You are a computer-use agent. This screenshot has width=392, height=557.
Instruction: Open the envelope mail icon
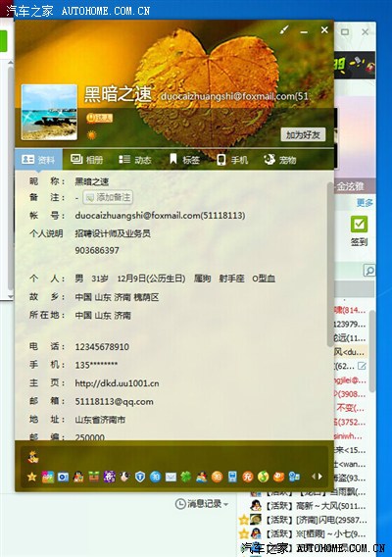click(171, 477)
